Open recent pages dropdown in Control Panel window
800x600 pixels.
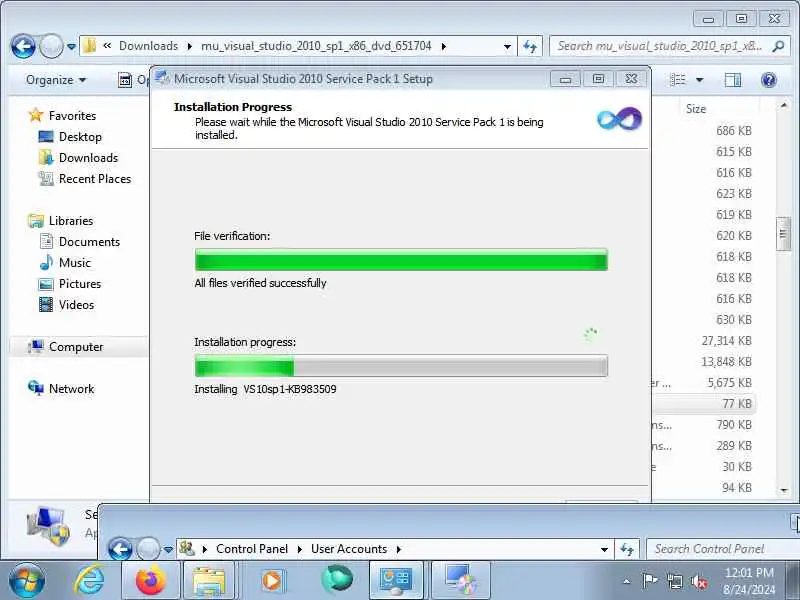pos(168,549)
